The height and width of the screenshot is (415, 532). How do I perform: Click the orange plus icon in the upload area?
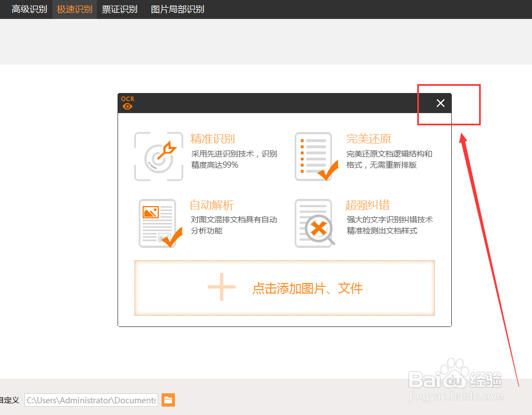[x=221, y=287]
